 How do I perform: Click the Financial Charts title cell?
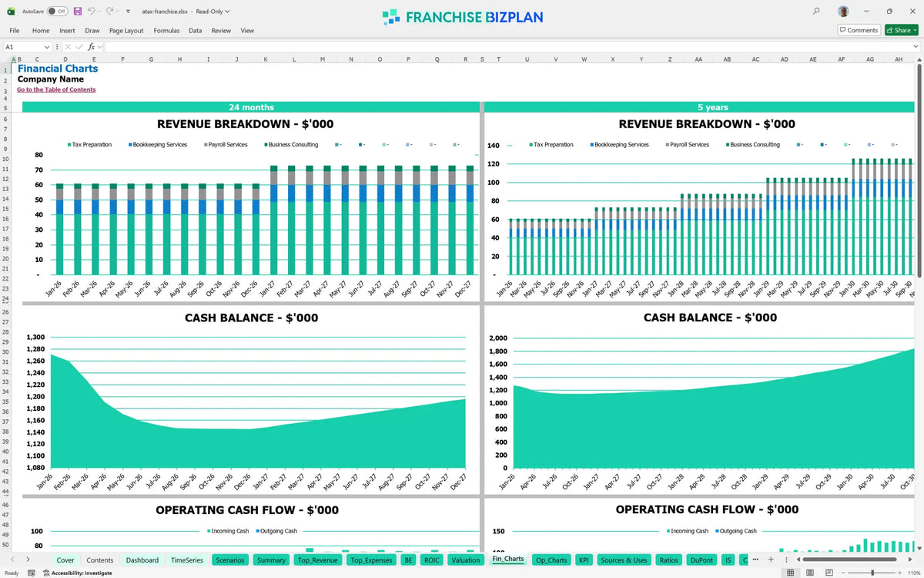click(x=58, y=69)
